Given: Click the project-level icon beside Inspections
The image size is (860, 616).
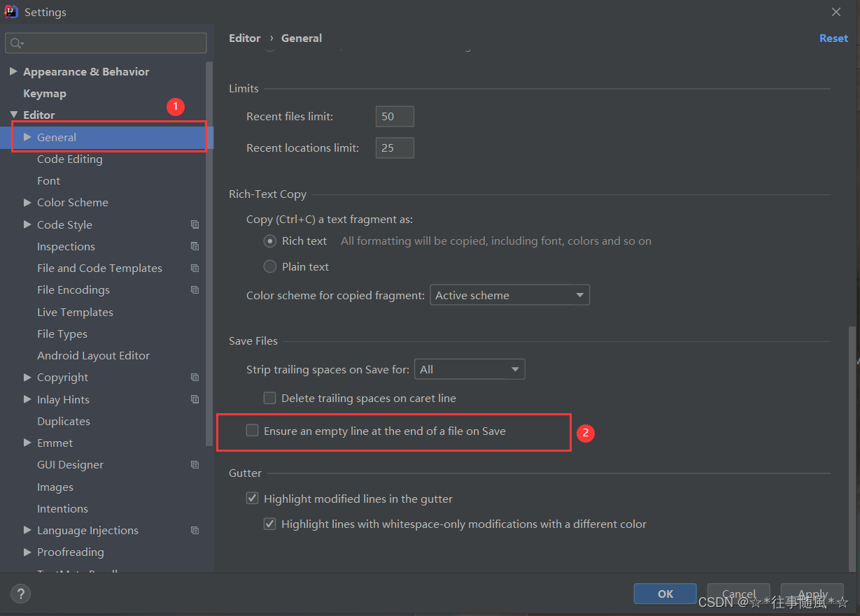Looking at the screenshot, I should pos(195,246).
